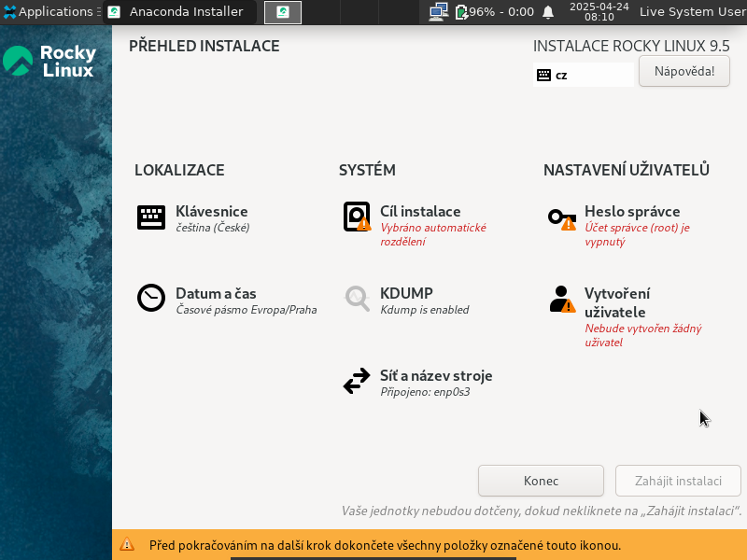Open the notification bell in panel

coord(548,12)
